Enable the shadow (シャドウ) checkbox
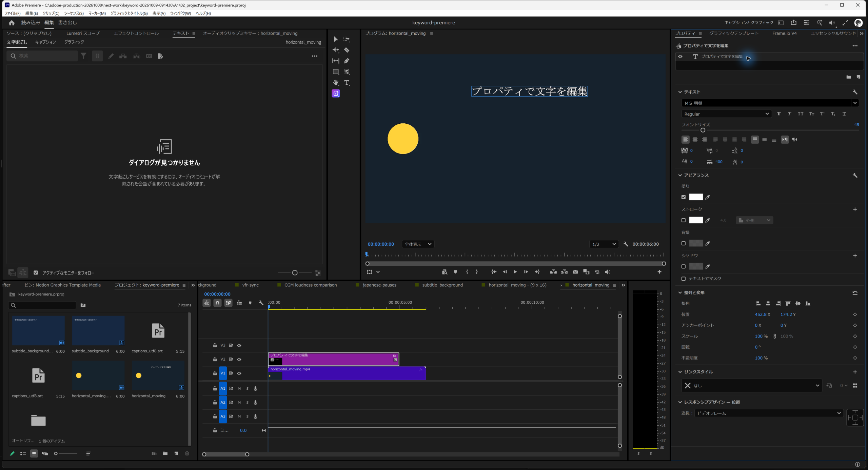This screenshot has height=470, width=868. tap(684, 267)
